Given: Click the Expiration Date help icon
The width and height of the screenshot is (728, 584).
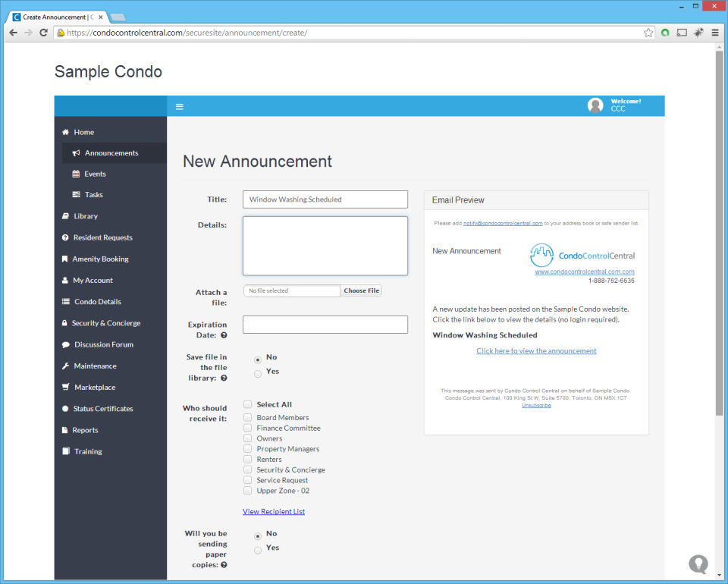Looking at the screenshot, I should (x=224, y=335).
